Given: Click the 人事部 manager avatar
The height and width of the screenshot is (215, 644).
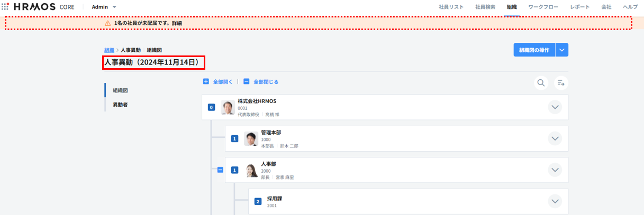Looking at the screenshot, I should point(251,170).
